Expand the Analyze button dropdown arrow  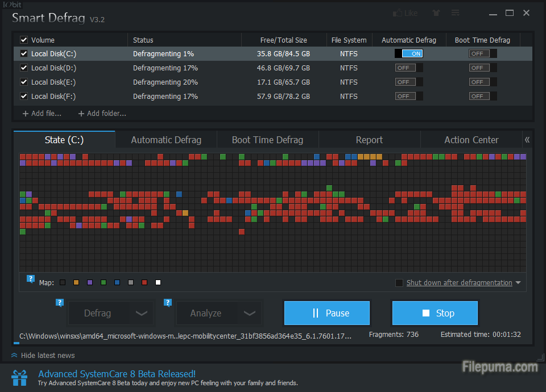point(249,313)
